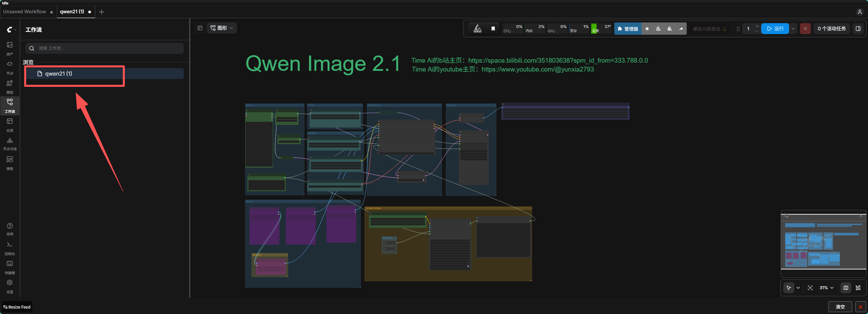
Task: Click the 清空 (Clear) button
Action: point(840,307)
